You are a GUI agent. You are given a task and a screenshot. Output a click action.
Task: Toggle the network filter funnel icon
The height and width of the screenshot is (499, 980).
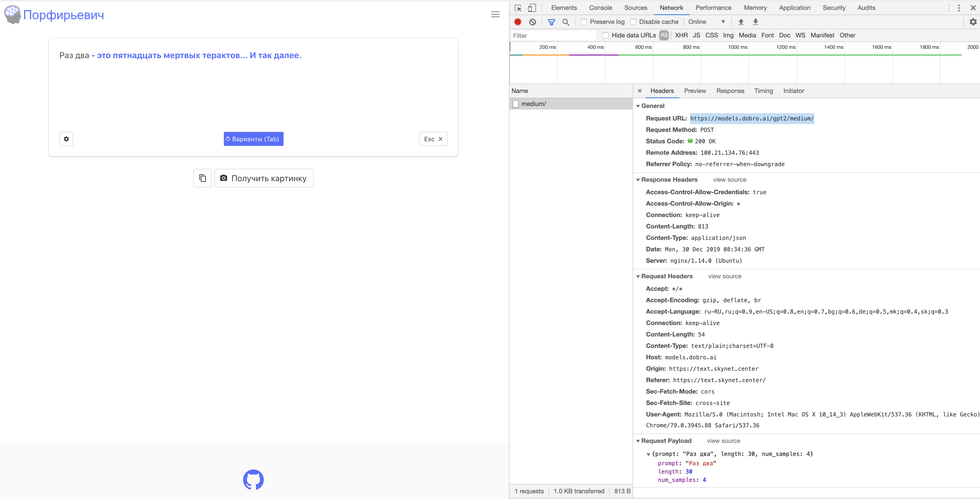tap(551, 22)
